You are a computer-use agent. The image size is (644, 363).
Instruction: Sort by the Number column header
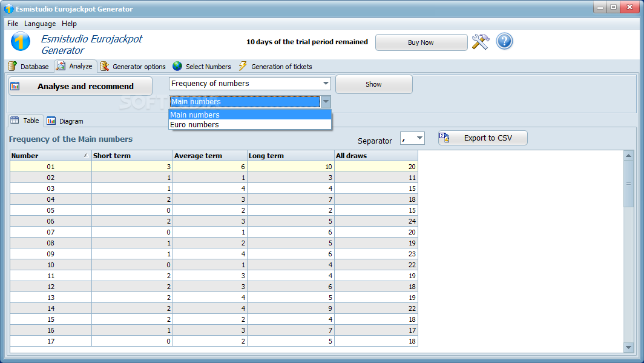tap(50, 155)
